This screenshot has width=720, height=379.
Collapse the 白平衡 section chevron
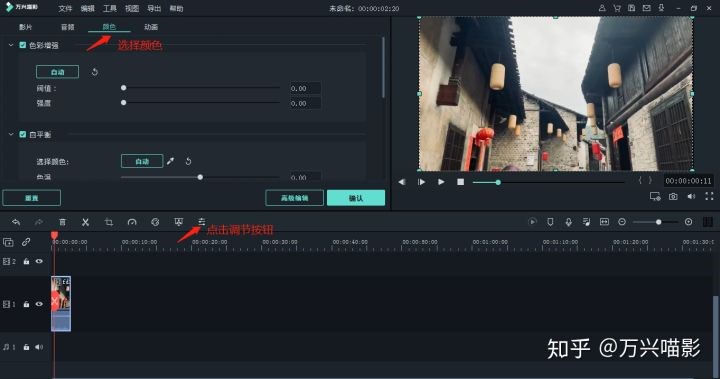[x=11, y=134]
